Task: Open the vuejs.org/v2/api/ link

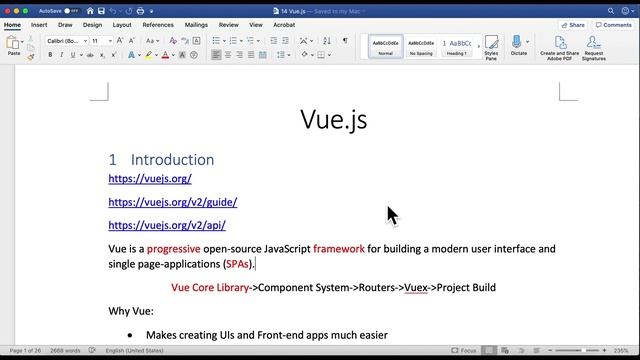Action: click(167, 225)
